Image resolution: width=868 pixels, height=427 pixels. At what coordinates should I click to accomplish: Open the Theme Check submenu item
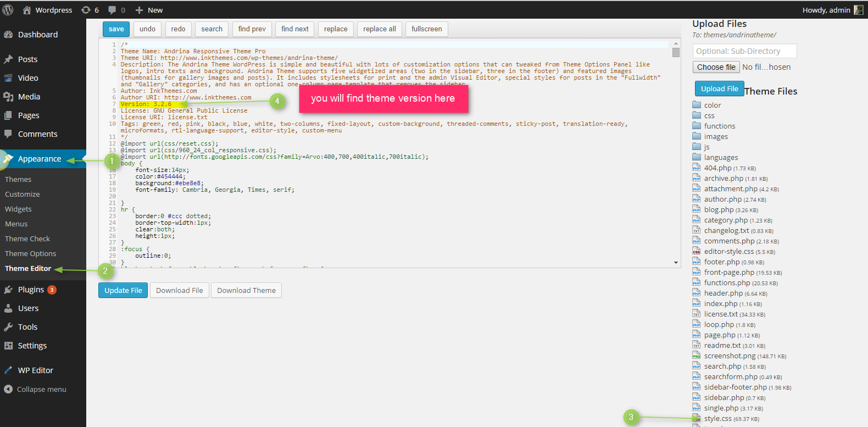tap(27, 239)
